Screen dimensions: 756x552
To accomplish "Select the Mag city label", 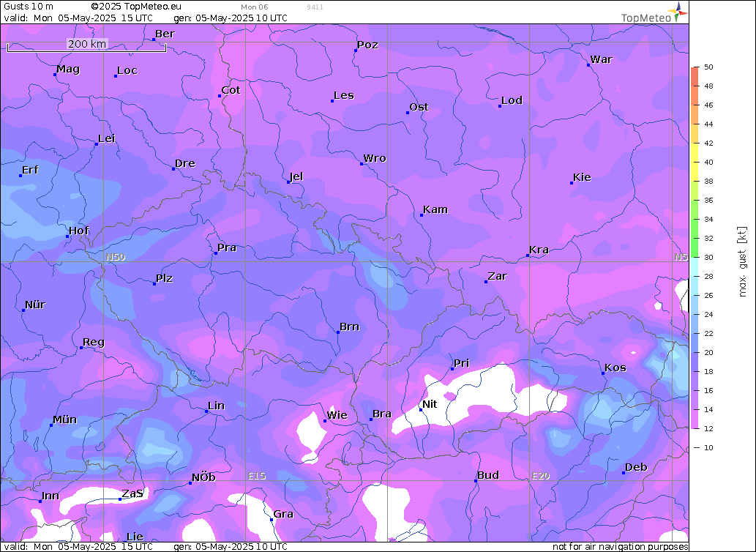I will [68, 69].
